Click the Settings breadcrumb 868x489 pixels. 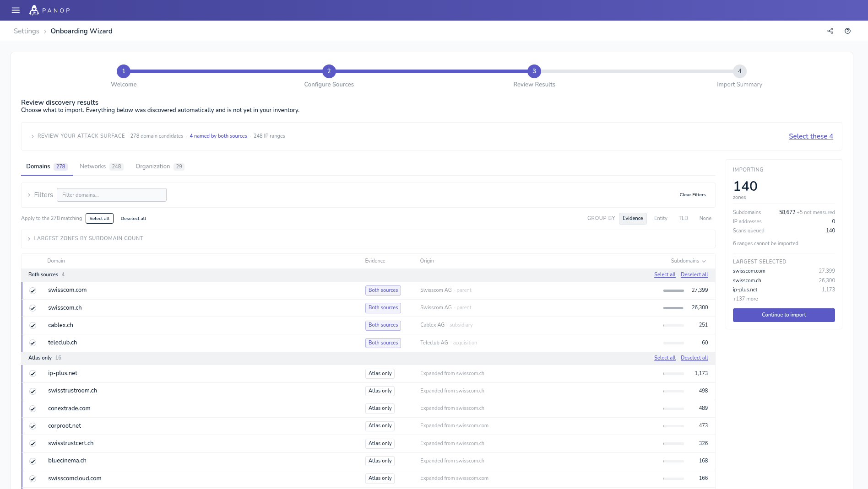(27, 31)
